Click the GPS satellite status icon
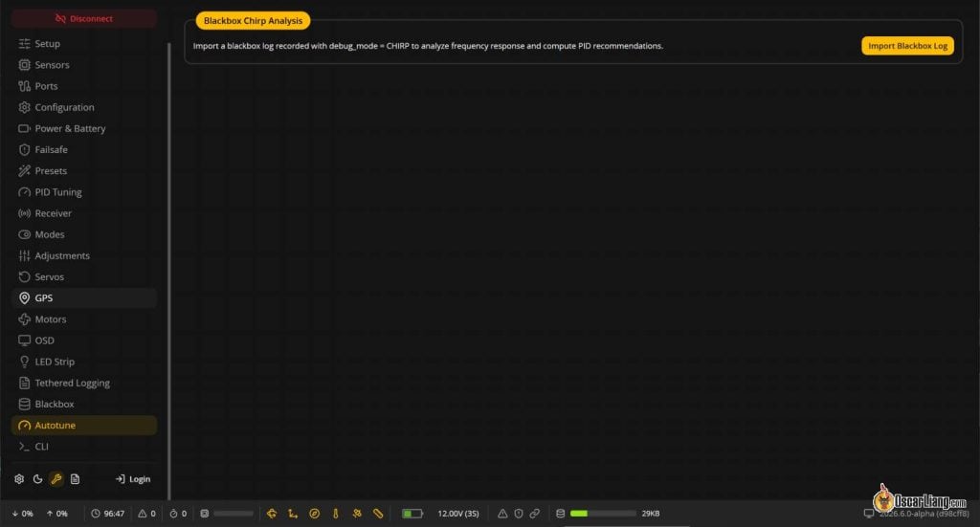Image resolution: width=980 pixels, height=527 pixels. 357,514
